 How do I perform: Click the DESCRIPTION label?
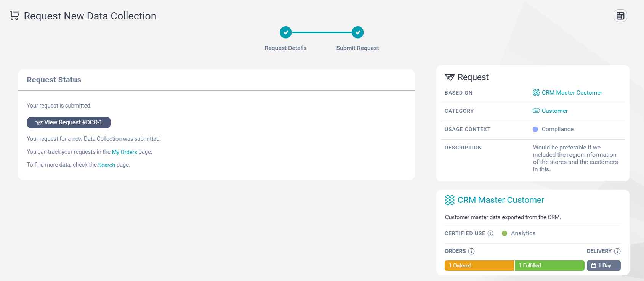[x=463, y=148]
